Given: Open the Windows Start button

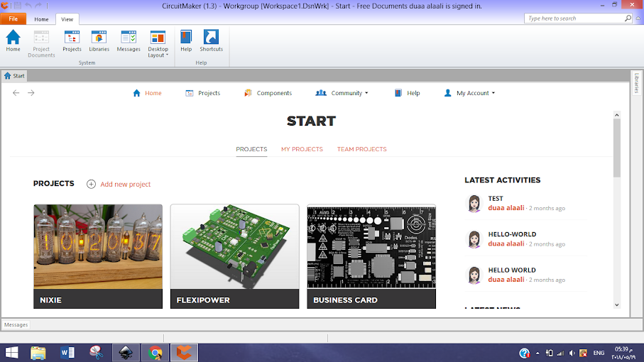Looking at the screenshot, I should [11, 353].
